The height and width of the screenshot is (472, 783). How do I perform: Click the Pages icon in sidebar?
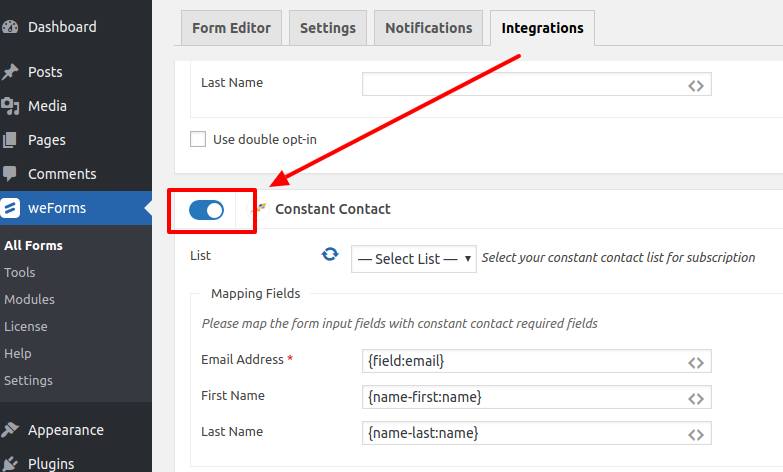point(10,140)
